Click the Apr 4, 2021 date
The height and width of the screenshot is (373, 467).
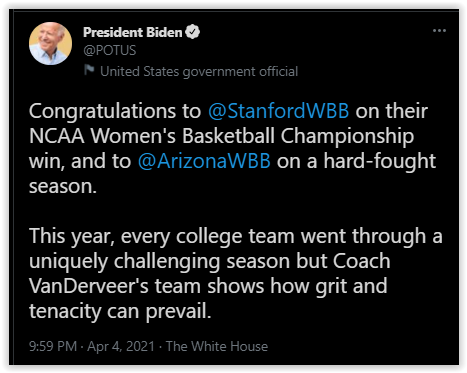pyautogui.click(x=121, y=346)
